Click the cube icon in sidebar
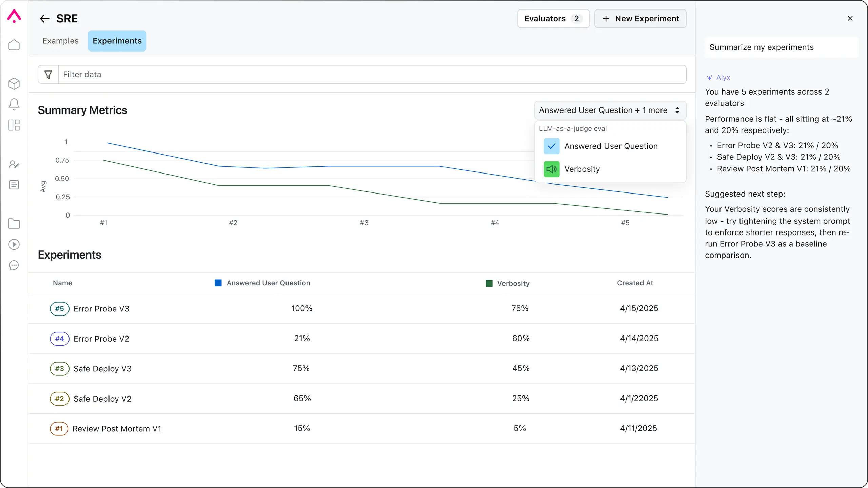The image size is (868, 488). (x=14, y=84)
